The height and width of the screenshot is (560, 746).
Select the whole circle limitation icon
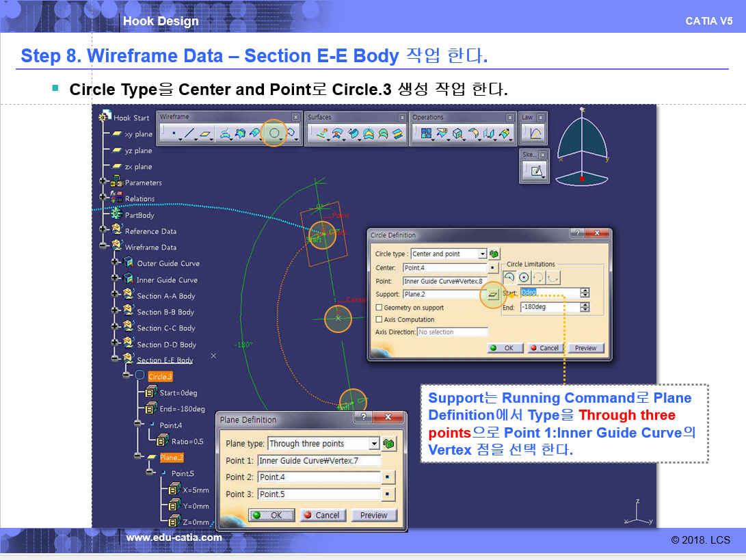(524, 278)
